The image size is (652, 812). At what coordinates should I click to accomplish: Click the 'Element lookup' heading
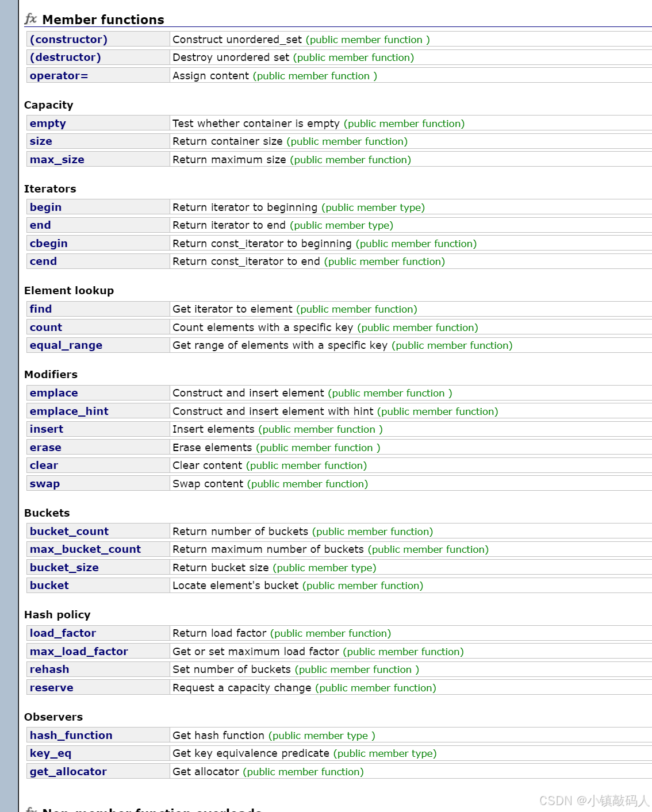[x=69, y=291]
